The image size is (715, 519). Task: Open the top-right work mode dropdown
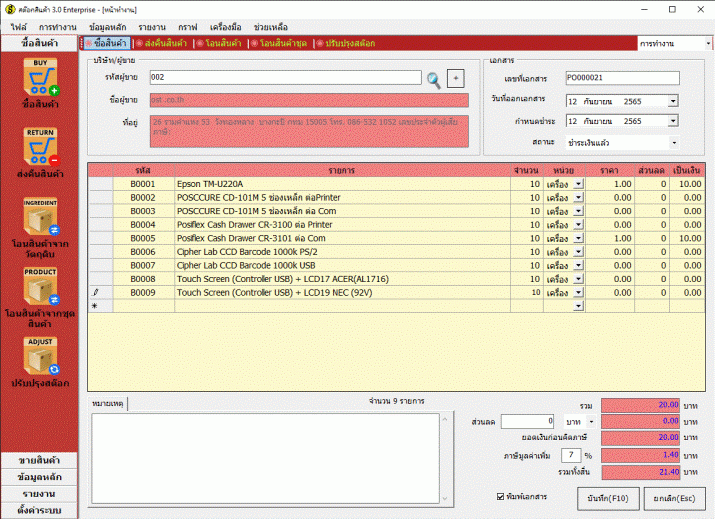tap(708, 43)
